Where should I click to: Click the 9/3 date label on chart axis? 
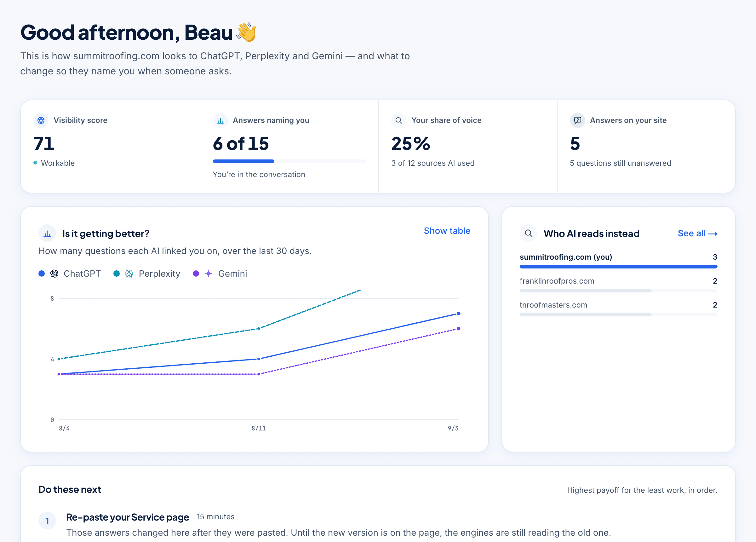453,428
